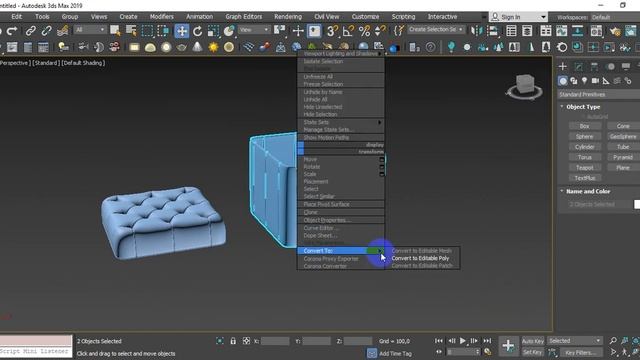Toggle the Percent Snap icon
This screenshot has width=640, height=360.
[x=364, y=31]
